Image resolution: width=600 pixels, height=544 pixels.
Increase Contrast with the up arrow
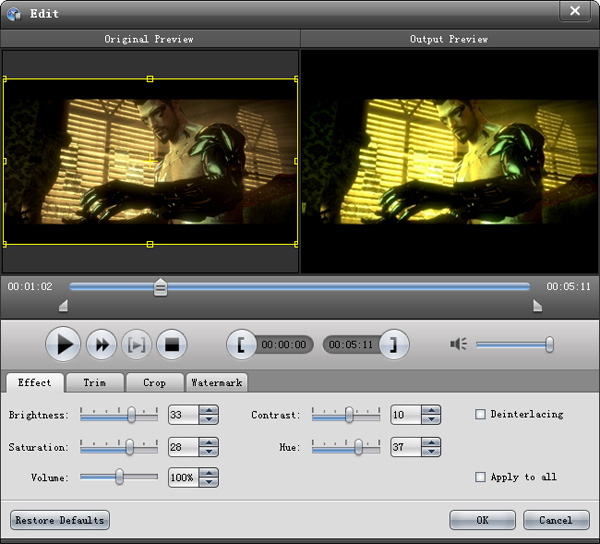click(x=431, y=410)
